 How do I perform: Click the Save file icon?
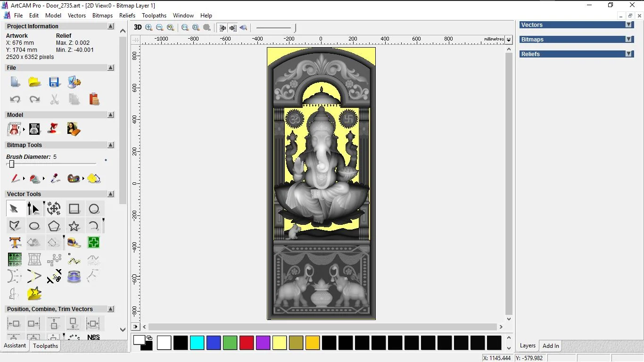[x=54, y=82]
